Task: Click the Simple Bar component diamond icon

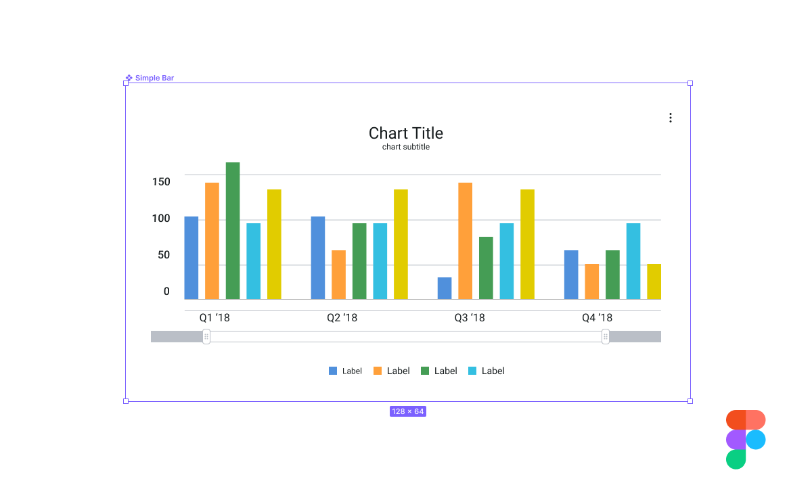Action: pyautogui.click(x=129, y=78)
